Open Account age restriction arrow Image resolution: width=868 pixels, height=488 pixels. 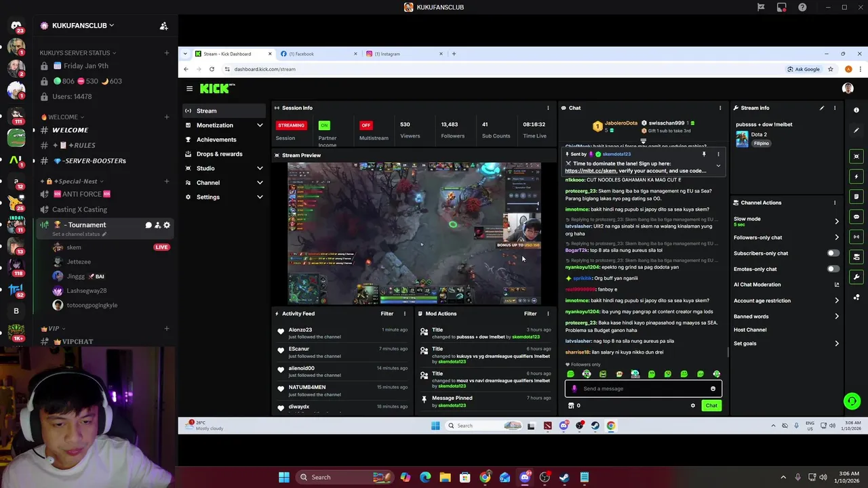tap(836, 301)
